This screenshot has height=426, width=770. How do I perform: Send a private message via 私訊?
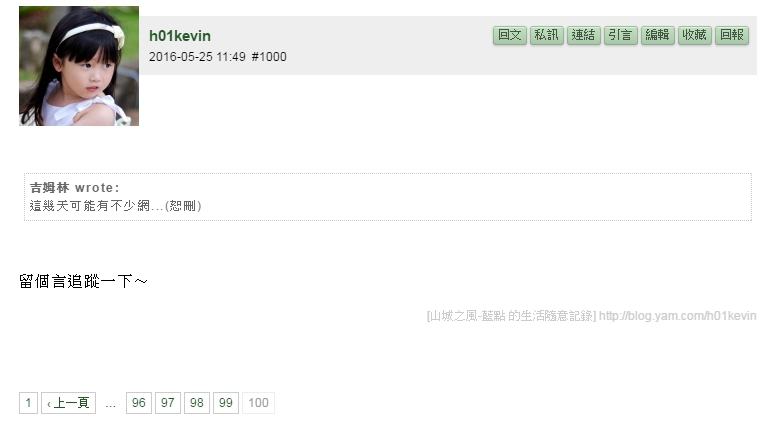pyautogui.click(x=547, y=35)
